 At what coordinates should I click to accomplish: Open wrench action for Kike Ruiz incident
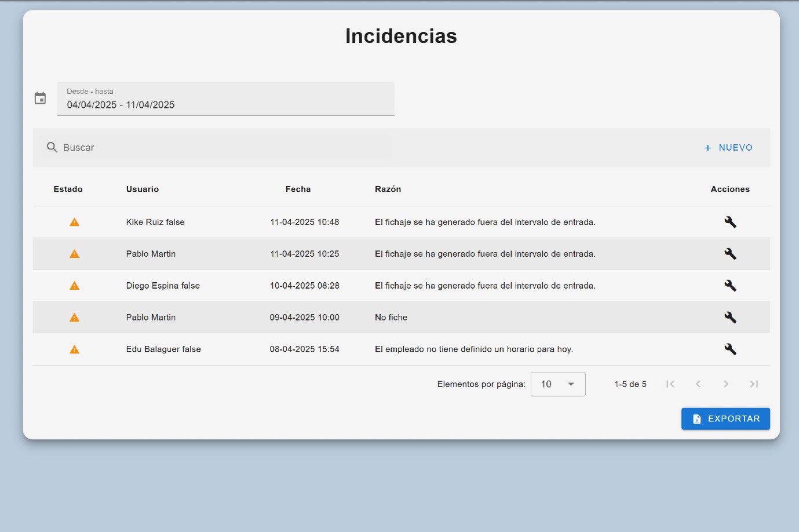[730, 222]
